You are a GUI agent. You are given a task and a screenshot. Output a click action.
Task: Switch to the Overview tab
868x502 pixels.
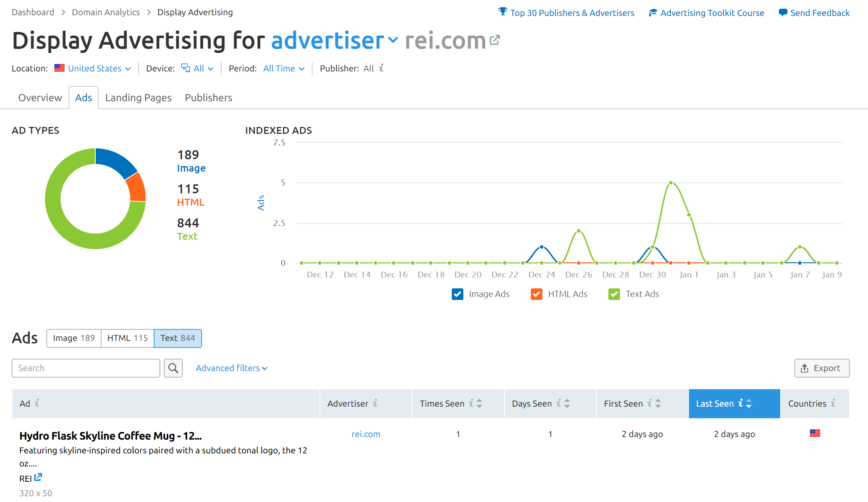coord(40,98)
